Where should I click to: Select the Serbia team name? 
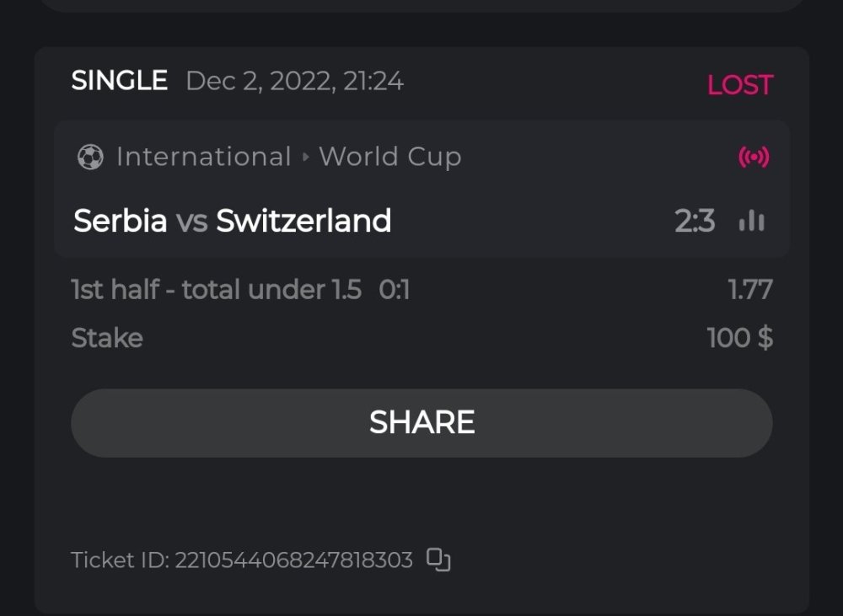[120, 221]
